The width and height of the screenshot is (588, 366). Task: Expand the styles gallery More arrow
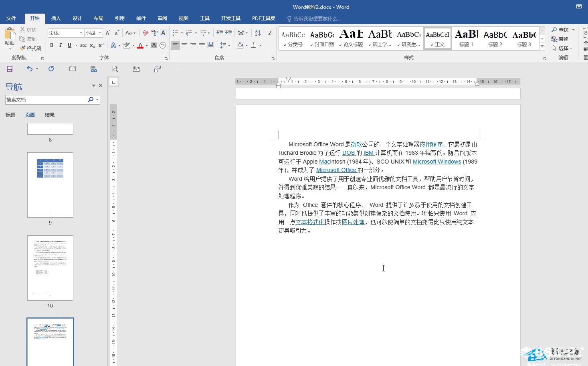[542, 47]
